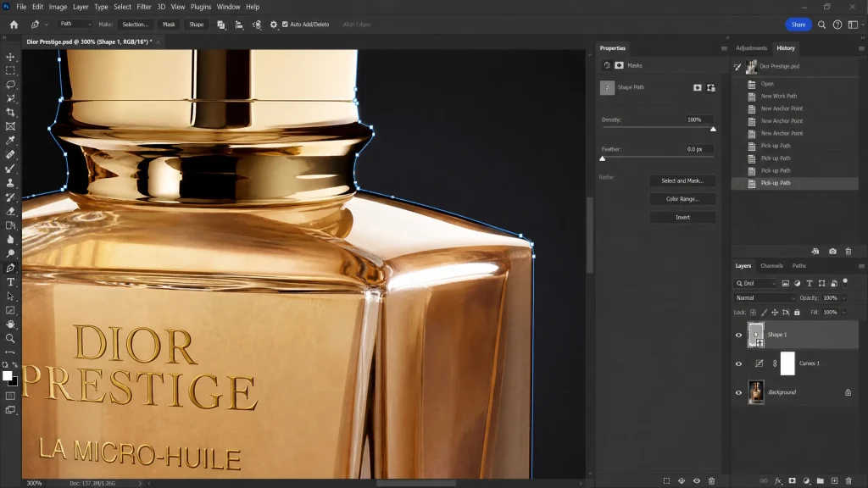Click Make Mask button

tap(169, 25)
